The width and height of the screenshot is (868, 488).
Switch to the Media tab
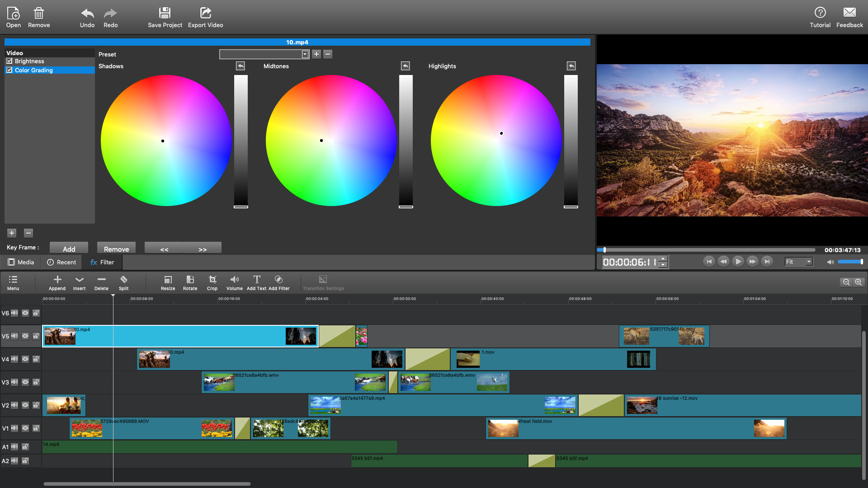pyautogui.click(x=21, y=262)
